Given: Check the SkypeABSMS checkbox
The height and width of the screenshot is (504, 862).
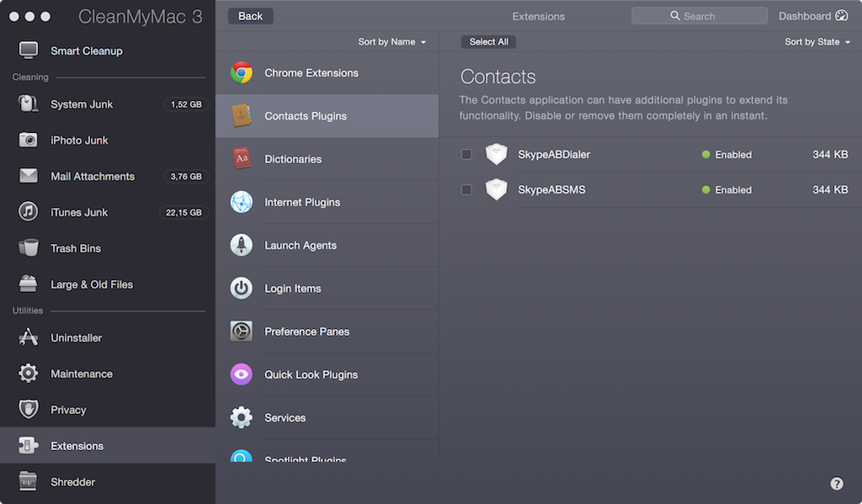Looking at the screenshot, I should (466, 190).
